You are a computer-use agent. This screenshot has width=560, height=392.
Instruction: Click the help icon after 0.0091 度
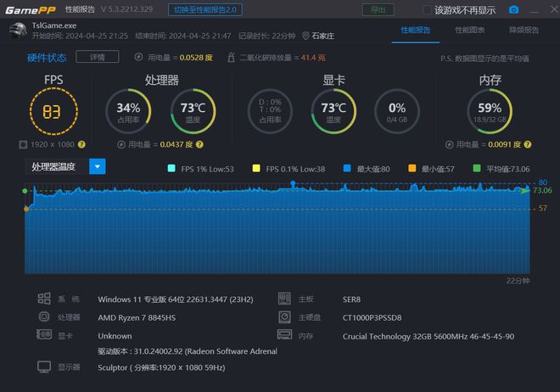click(528, 144)
